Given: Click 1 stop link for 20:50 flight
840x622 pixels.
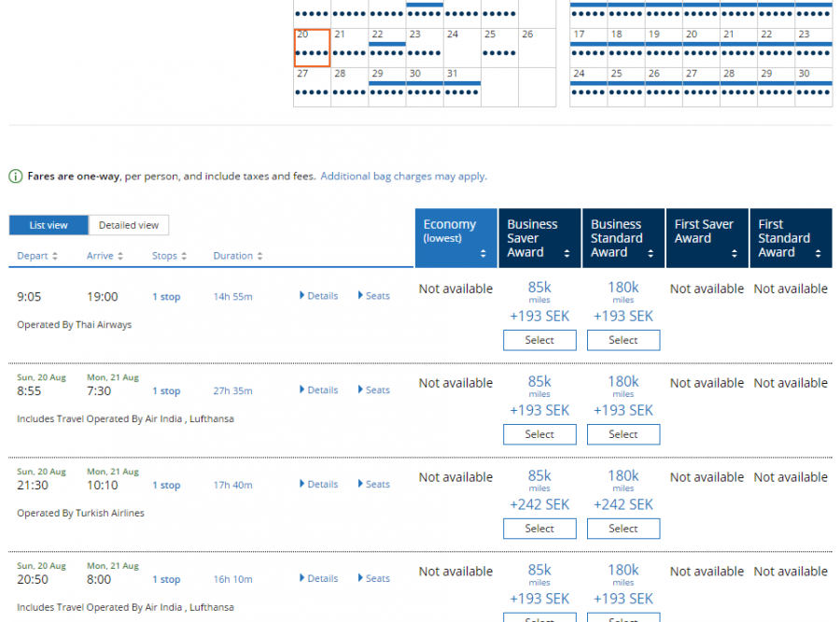Looking at the screenshot, I should [166, 580].
